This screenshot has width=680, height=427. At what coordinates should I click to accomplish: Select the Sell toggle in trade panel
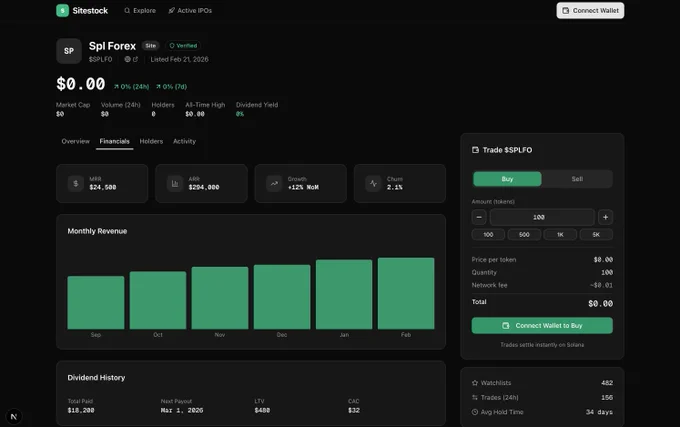click(577, 179)
